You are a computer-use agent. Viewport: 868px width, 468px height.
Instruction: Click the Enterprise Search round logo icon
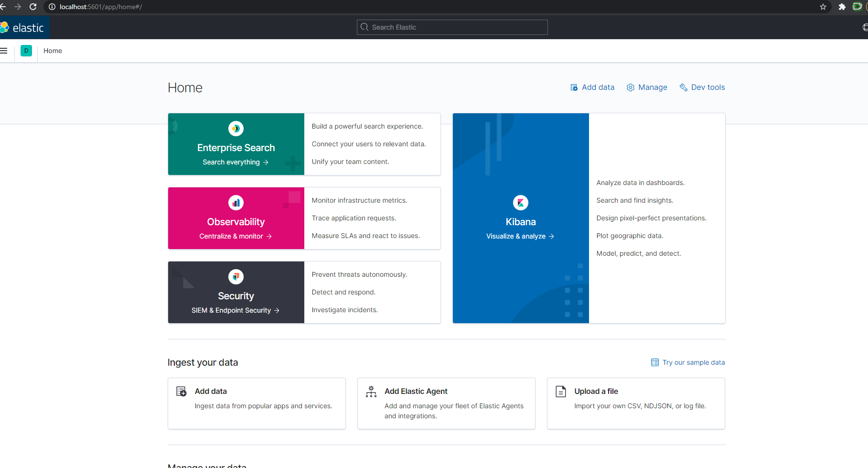point(236,129)
